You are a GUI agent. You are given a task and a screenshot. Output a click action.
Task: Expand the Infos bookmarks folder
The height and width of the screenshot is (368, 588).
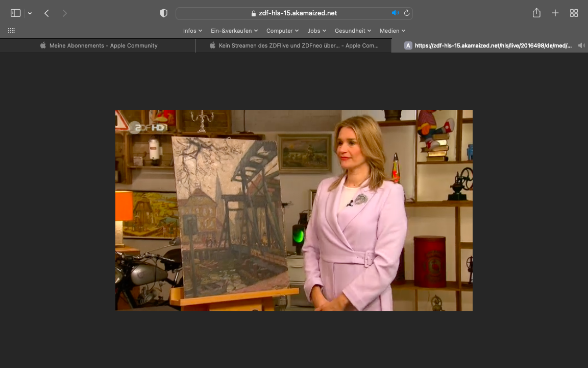click(192, 31)
